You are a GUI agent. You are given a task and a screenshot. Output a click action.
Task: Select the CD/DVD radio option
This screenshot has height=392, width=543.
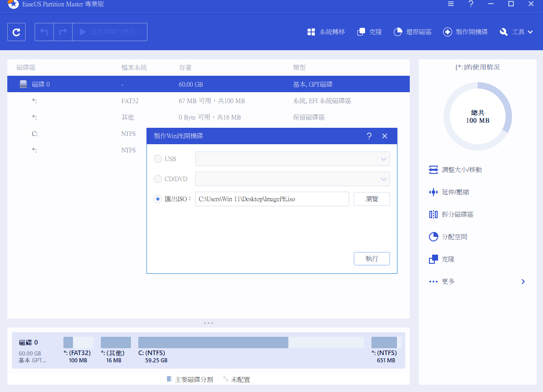point(158,179)
